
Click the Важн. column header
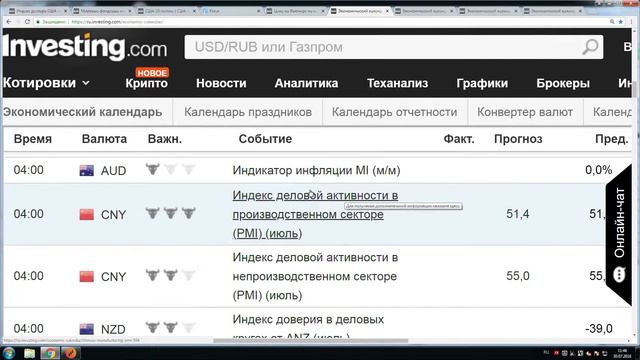(164, 139)
